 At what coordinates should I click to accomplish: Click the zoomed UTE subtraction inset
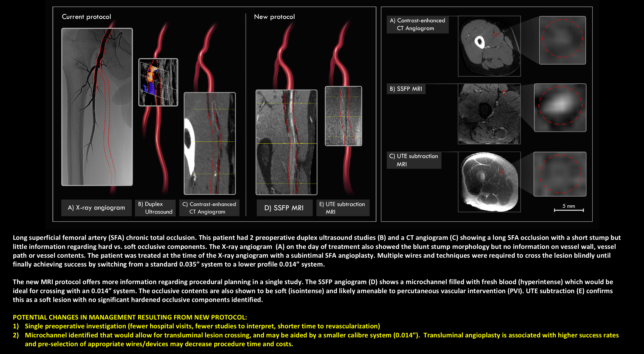pos(560,174)
